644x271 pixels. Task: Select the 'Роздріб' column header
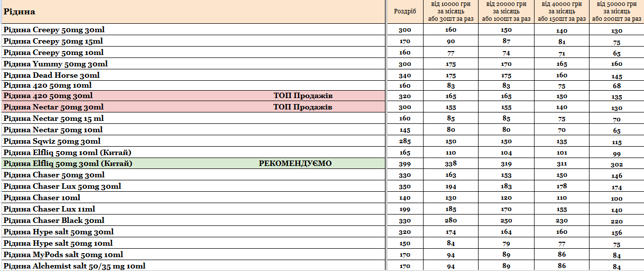coord(405,11)
